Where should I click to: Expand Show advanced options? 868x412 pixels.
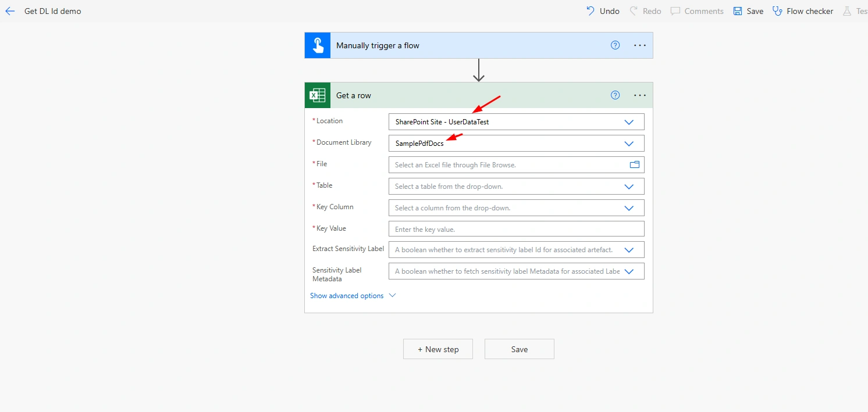pos(353,296)
